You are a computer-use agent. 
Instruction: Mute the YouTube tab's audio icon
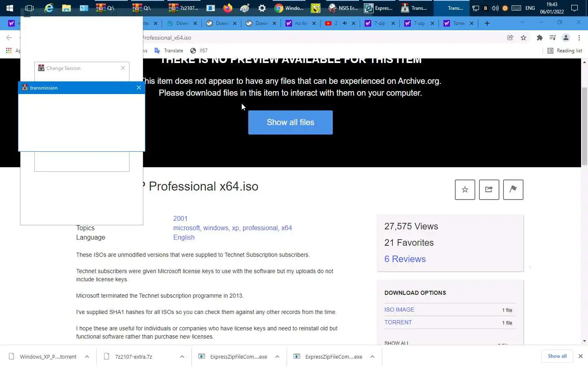[x=345, y=23]
